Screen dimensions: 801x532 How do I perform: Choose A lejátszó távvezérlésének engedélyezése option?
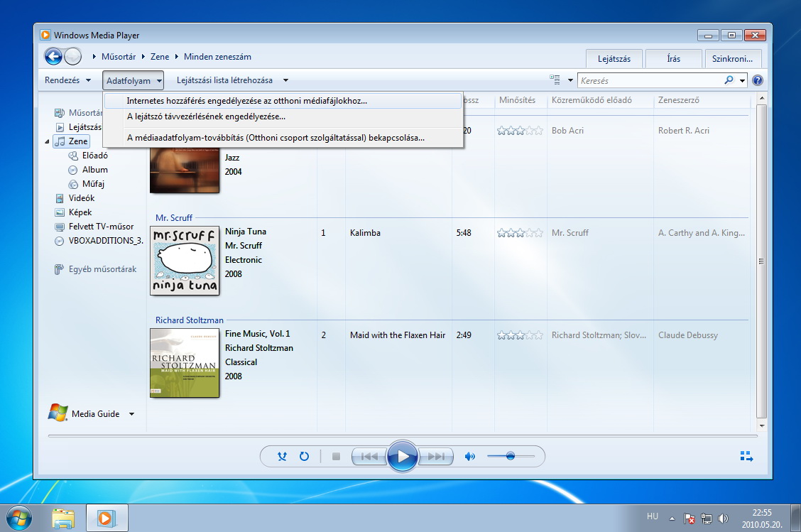[206, 116]
